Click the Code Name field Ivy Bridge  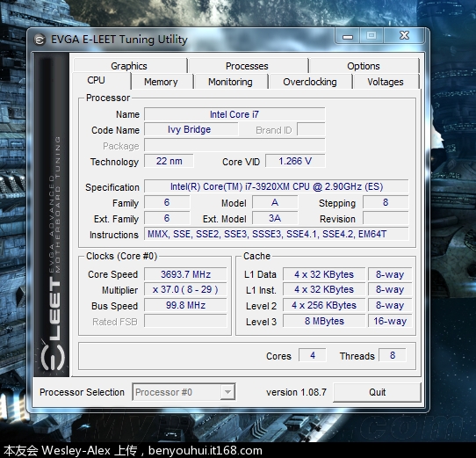[x=191, y=129]
